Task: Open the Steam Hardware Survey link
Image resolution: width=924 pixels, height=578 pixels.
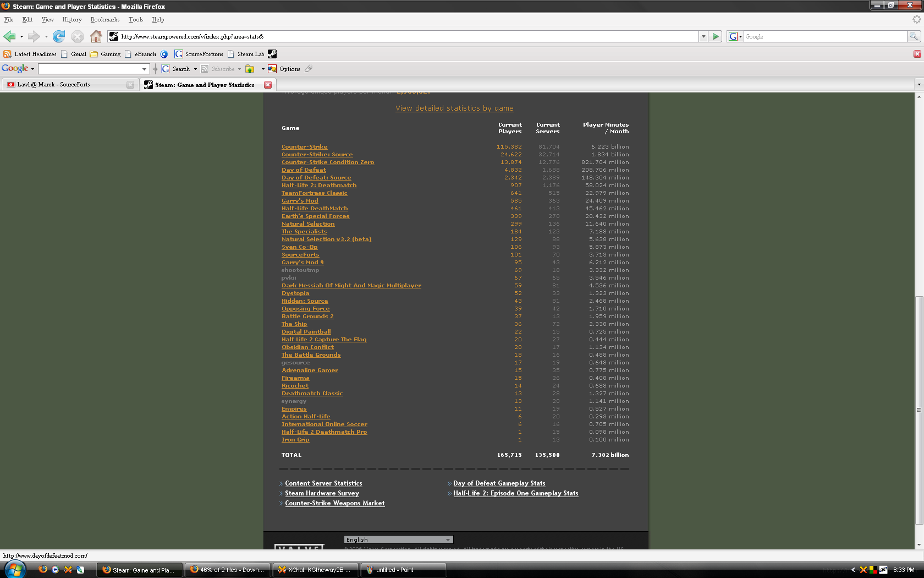Action: (322, 493)
